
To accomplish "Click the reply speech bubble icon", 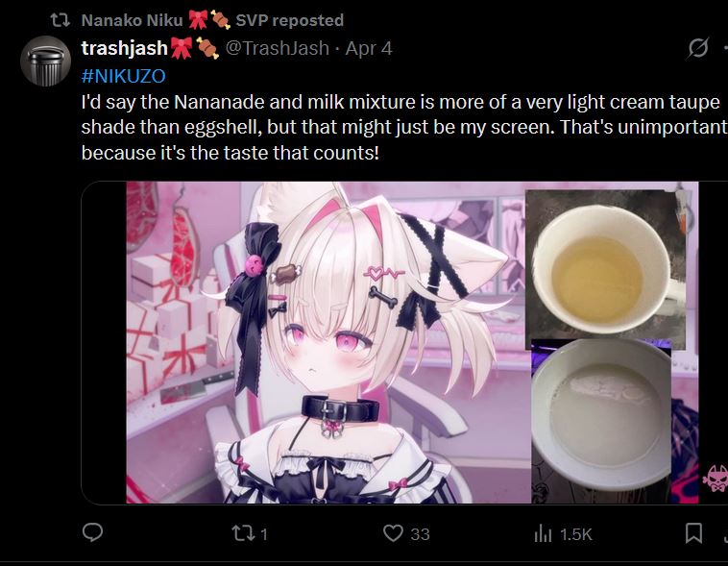I will [x=92, y=532].
